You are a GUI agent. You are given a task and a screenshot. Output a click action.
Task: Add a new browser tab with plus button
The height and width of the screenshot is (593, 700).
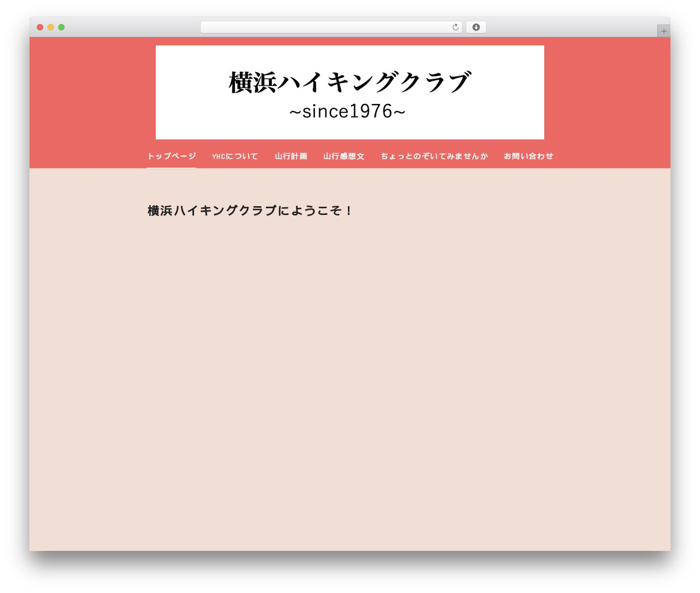[663, 31]
